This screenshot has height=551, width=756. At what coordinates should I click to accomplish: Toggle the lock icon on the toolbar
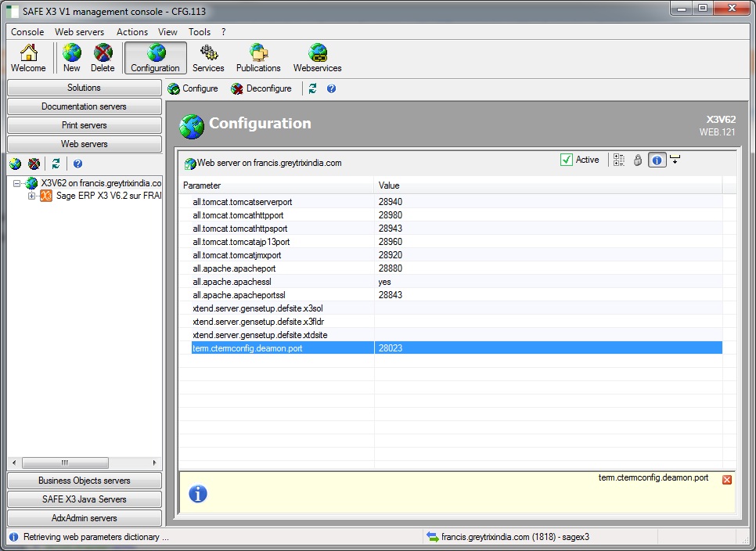[637, 160]
